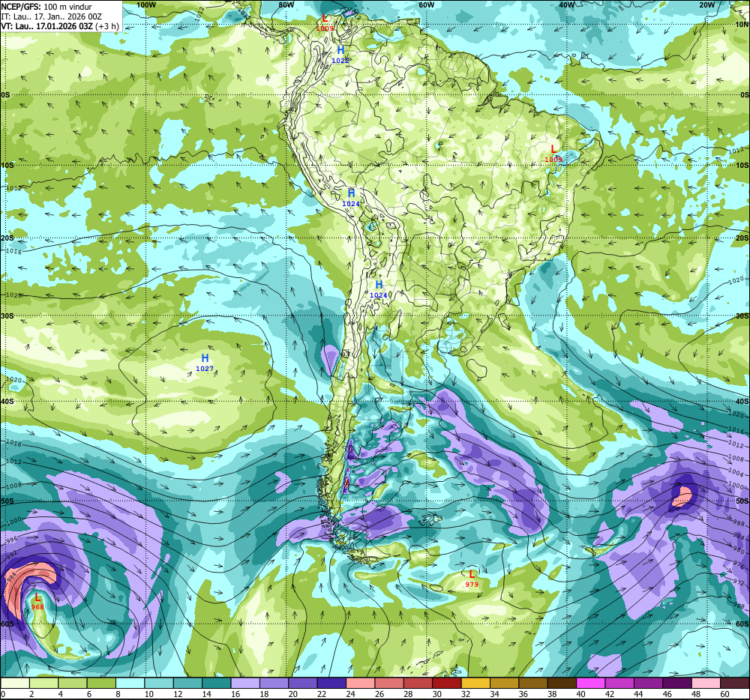Click the legend value '30'
750x700 pixels.
(436, 694)
